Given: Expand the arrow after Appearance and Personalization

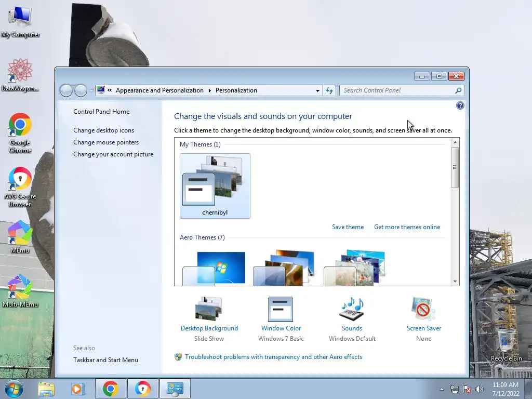Looking at the screenshot, I should point(209,90).
